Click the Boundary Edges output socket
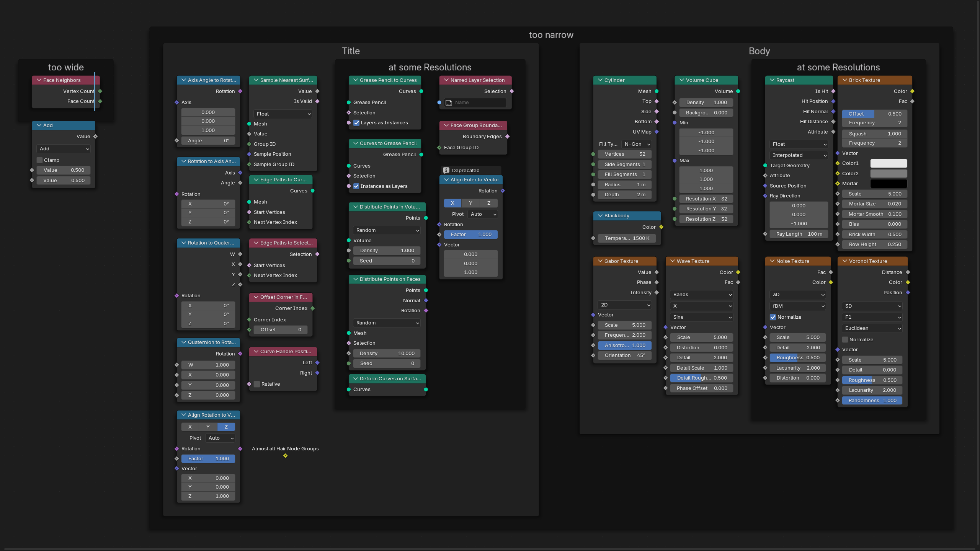Image resolution: width=980 pixels, height=551 pixels. click(x=508, y=137)
